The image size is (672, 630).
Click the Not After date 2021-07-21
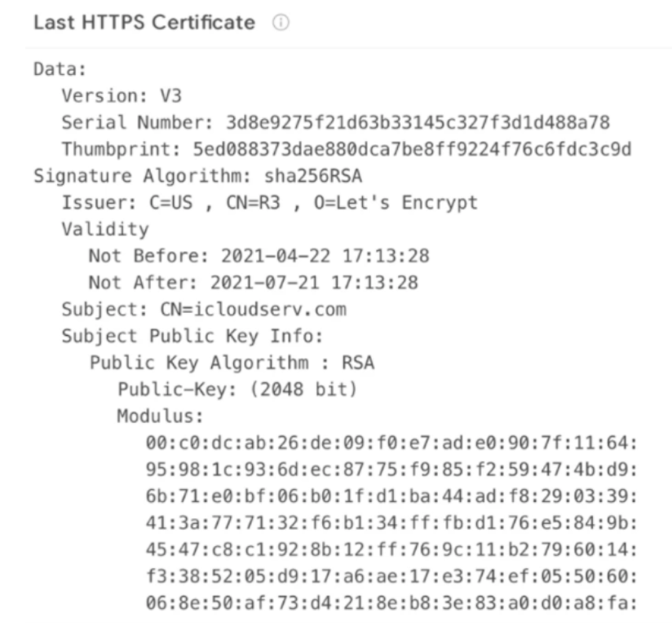click(265, 283)
